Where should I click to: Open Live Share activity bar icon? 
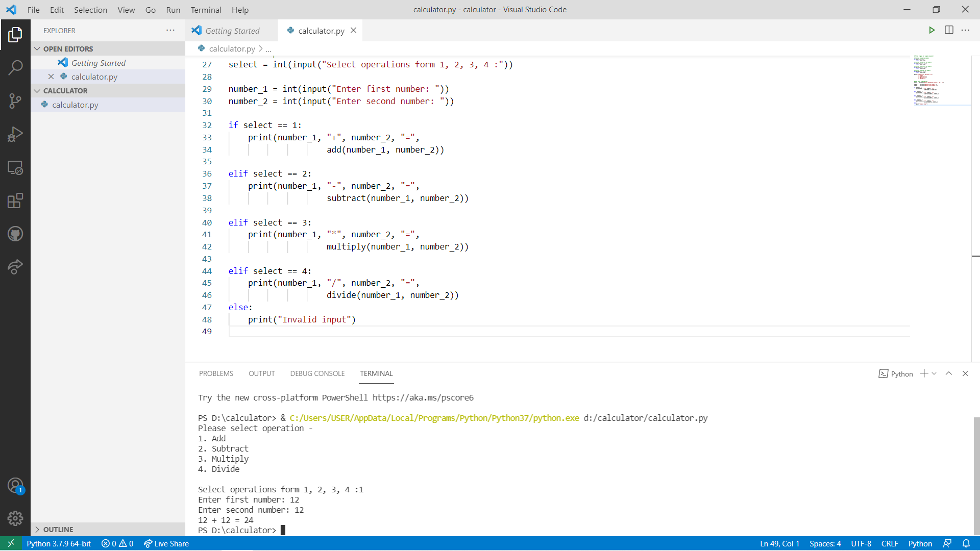(15, 267)
